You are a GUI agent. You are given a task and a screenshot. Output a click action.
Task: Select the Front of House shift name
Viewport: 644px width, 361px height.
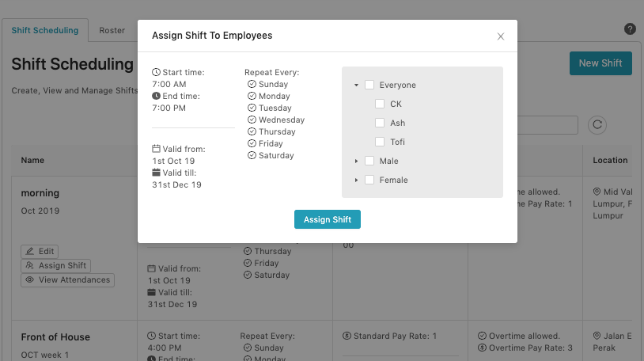point(55,337)
